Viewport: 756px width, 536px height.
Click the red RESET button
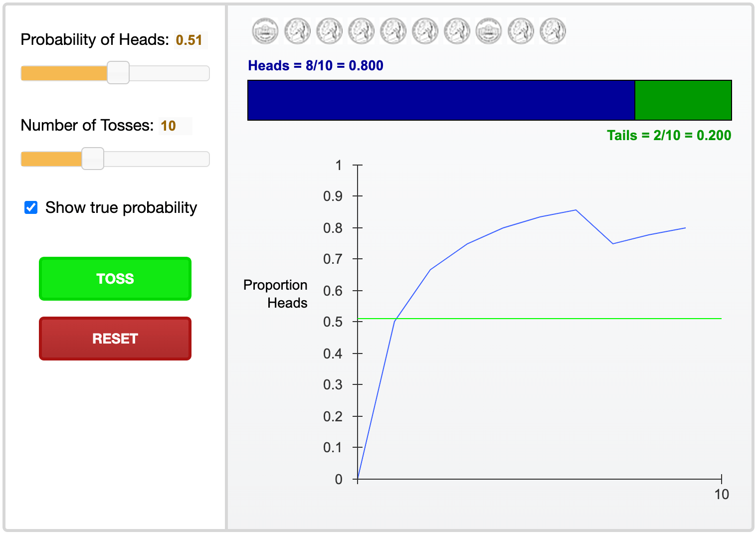[x=115, y=339]
